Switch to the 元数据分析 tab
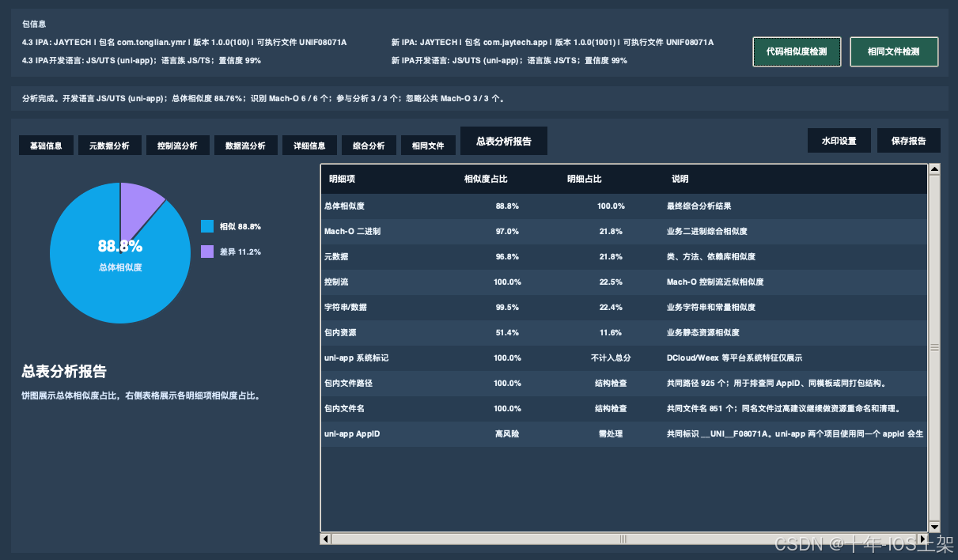The height and width of the screenshot is (560, 958). 109,146
